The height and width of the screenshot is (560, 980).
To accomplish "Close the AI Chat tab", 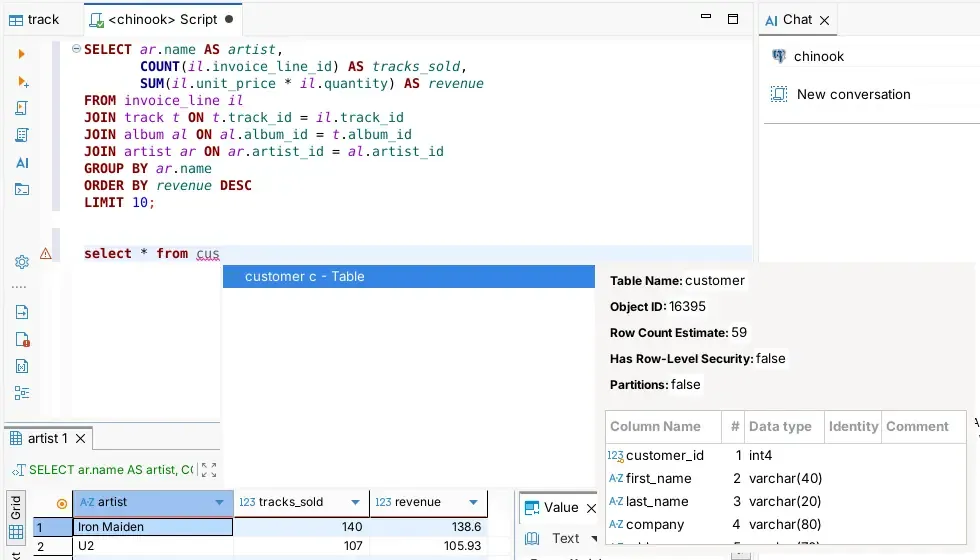I will click(824, 21).
